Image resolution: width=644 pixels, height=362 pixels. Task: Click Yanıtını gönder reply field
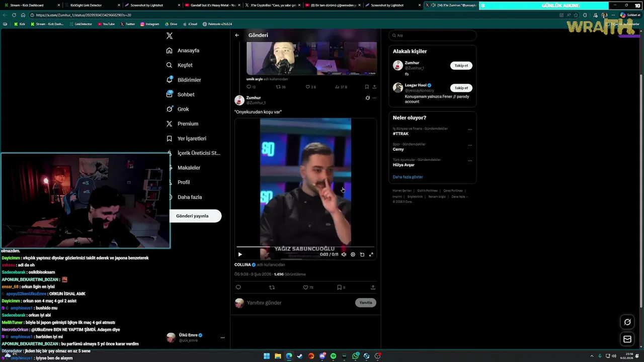pyautogui.click(x=299, y=303)
